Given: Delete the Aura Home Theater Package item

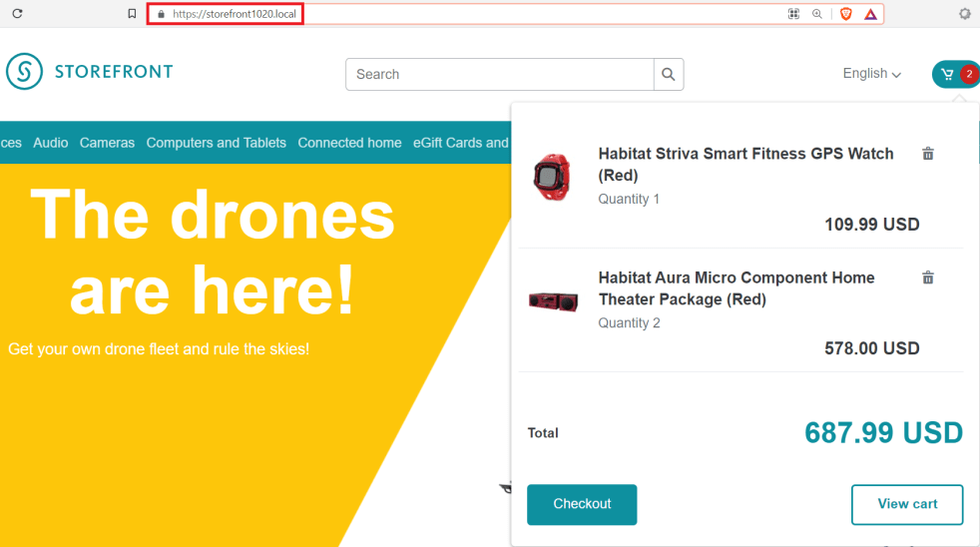Looking at the screenshot, I should 928,277.
